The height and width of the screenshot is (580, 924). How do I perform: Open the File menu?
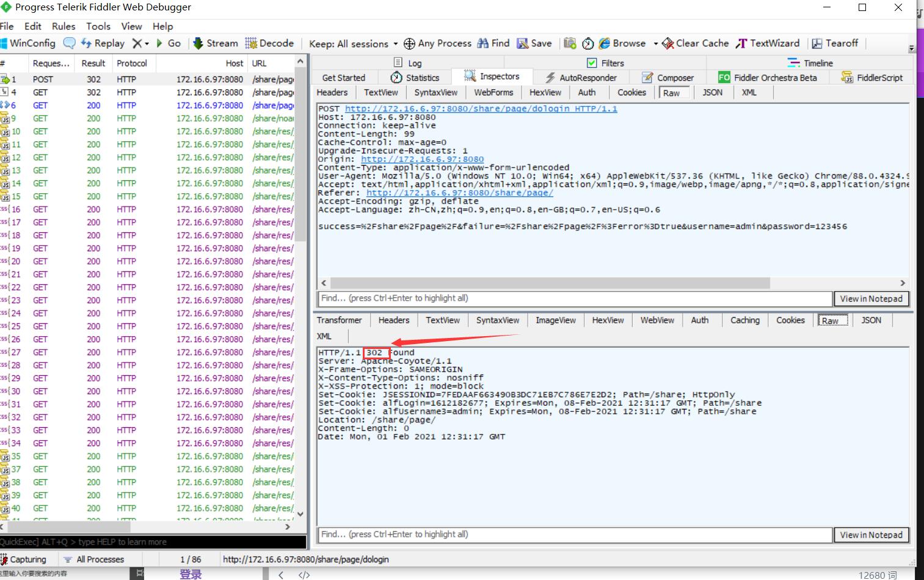click(7, 26)
